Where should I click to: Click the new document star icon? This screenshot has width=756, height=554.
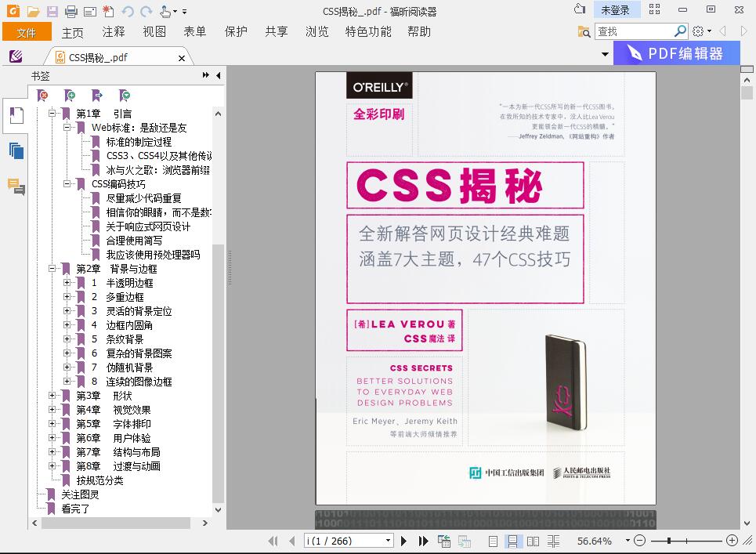pyautogui.click(x=108, y=11)
